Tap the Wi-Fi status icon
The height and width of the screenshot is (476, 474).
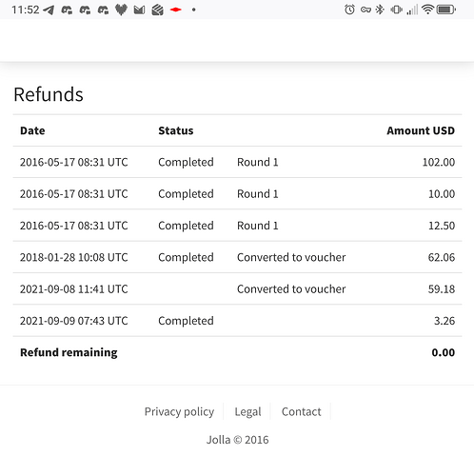(x=427, y=10)
